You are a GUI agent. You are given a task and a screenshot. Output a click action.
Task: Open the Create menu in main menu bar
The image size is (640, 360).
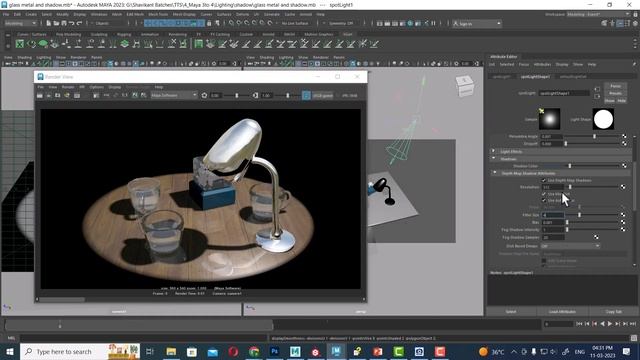point(31,14)
